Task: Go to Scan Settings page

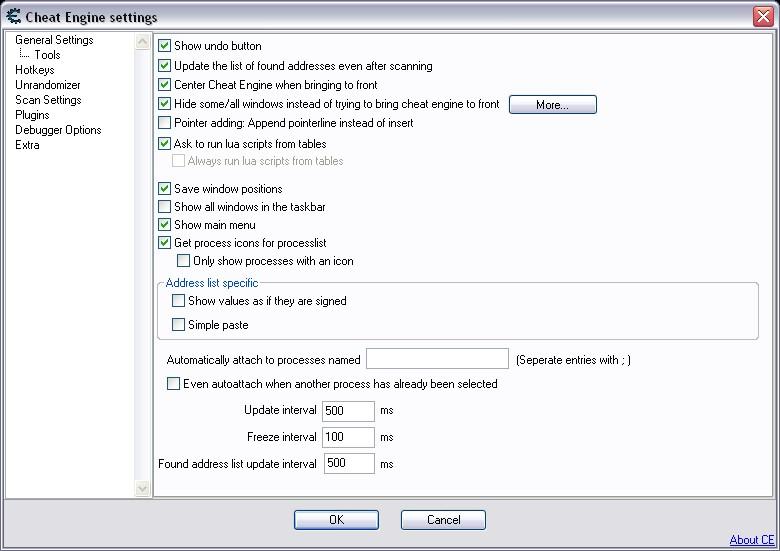Action: coord(48,99)
